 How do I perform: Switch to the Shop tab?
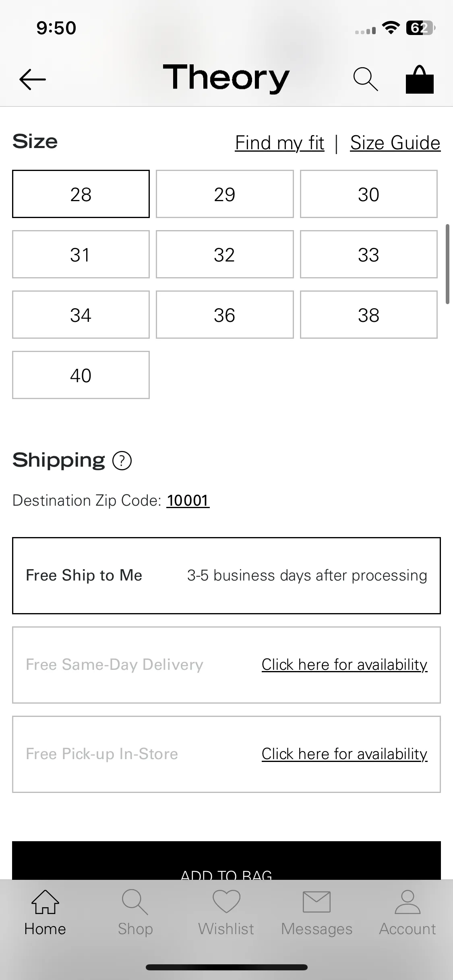tap(135, 913)
